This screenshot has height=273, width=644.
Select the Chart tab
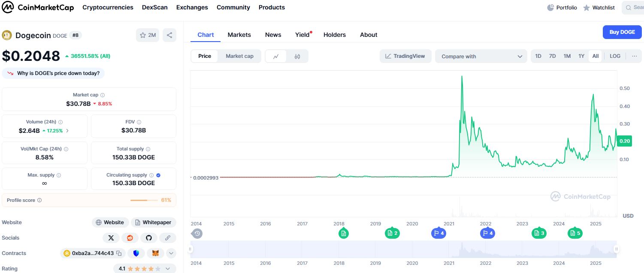tap(206, 35)
